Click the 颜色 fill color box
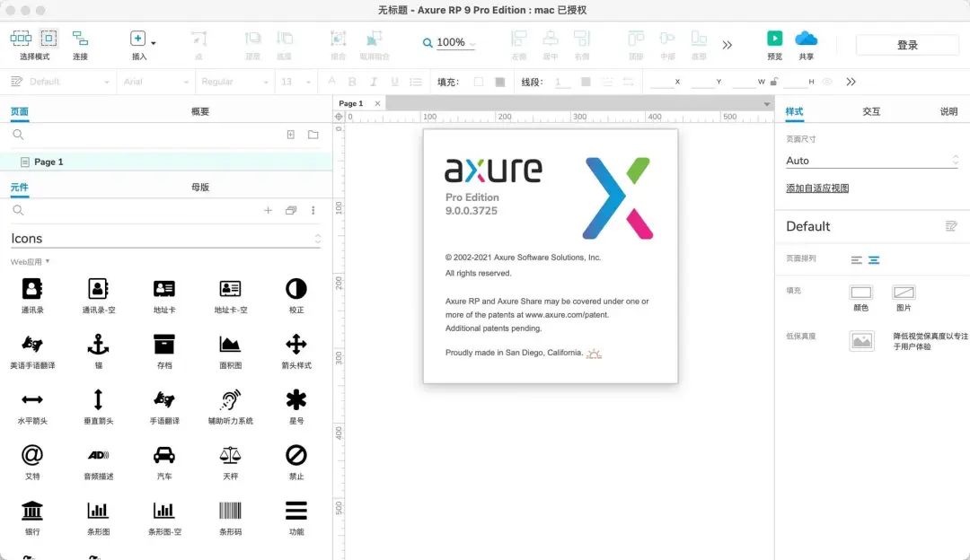Screen dimensions: 970x560 (861, 293)
